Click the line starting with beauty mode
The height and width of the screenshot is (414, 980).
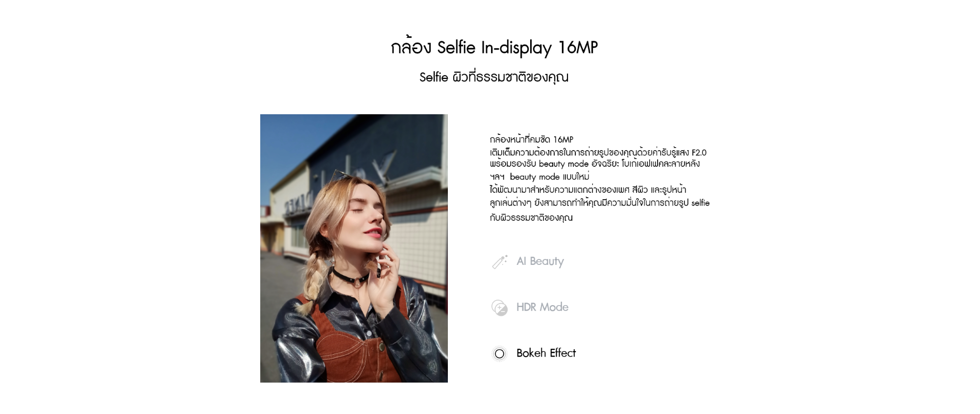[x=539, y=177]
